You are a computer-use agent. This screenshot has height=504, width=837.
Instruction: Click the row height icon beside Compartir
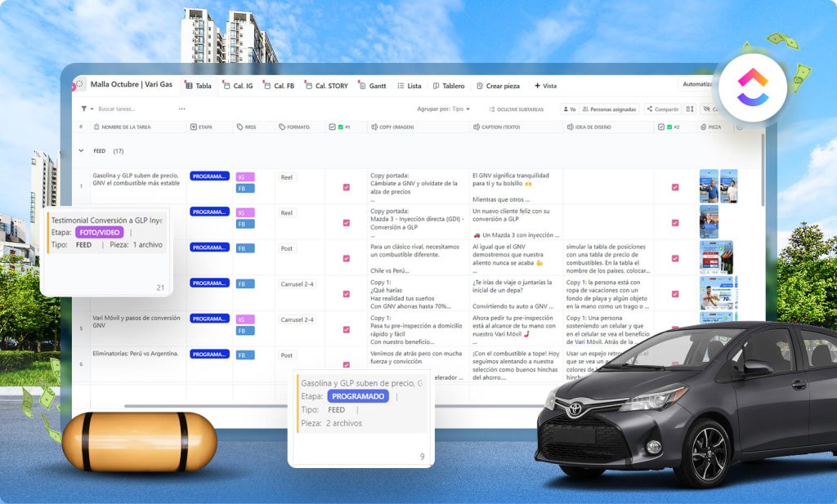(x=690, y=109)
